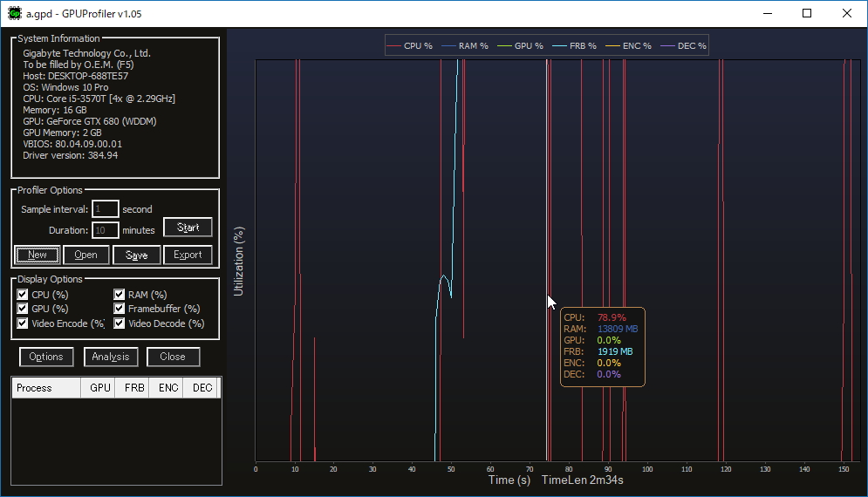Toggle the Framebuffer (%) checkbox
This screenshot has width=868, height=497.
(x=119, y=309)
